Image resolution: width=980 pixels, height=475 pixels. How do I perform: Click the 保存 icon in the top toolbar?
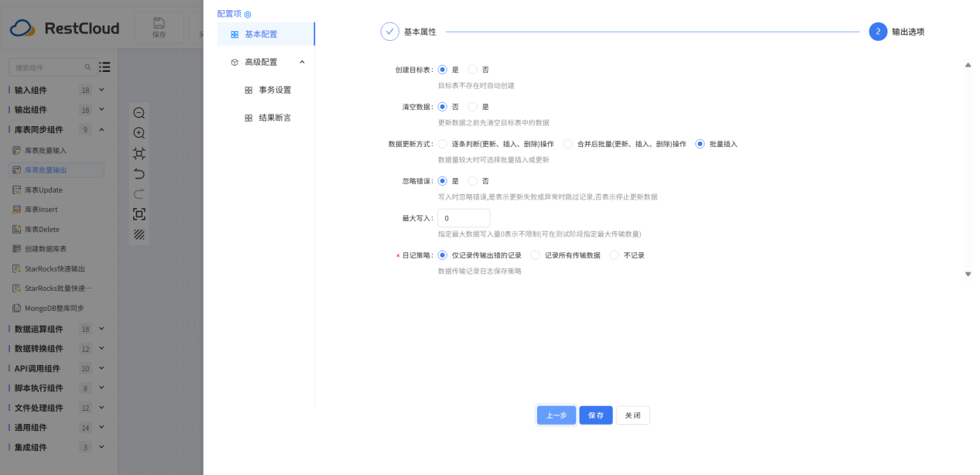click(x=158, y=25)
